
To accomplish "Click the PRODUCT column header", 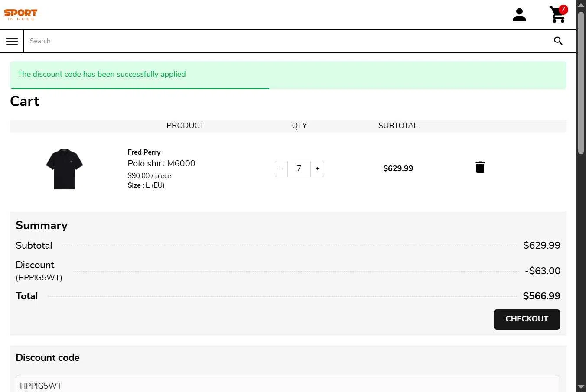I will tap(185, 126).
